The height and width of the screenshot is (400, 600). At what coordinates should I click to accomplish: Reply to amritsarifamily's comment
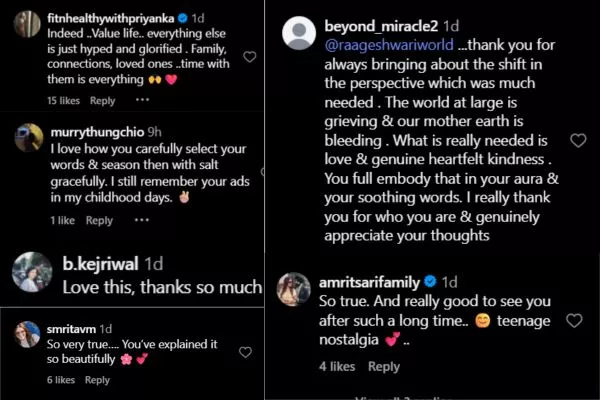(x=384, y=367)
